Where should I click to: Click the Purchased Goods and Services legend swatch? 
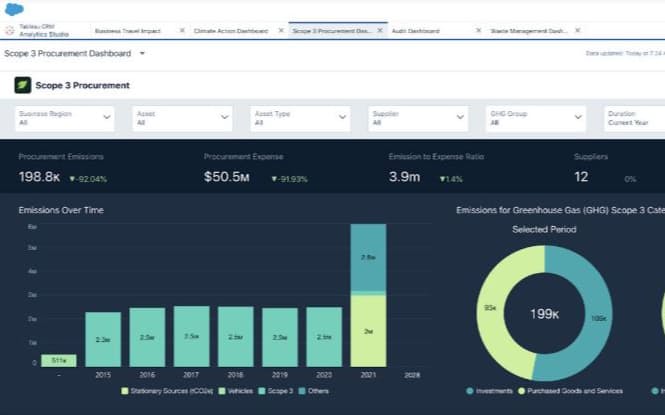522,391
